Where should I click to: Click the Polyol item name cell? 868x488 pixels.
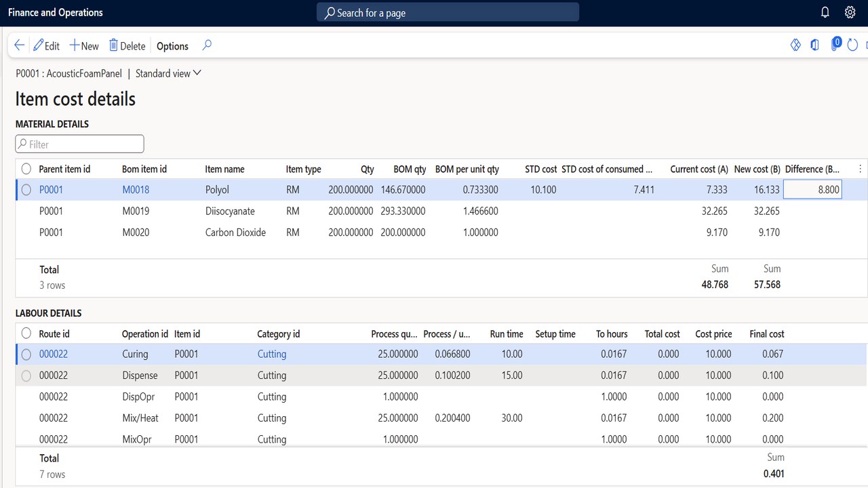(x=217, y=190)
